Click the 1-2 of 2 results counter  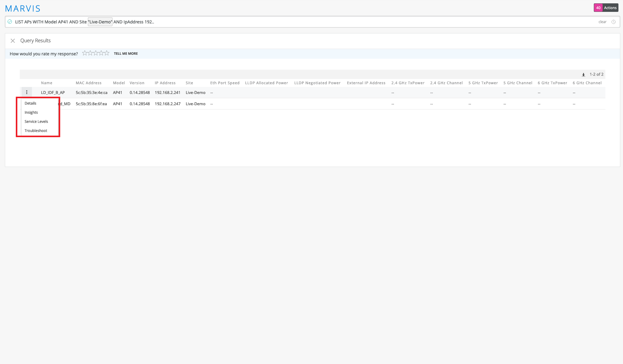[x=597, y=74]
